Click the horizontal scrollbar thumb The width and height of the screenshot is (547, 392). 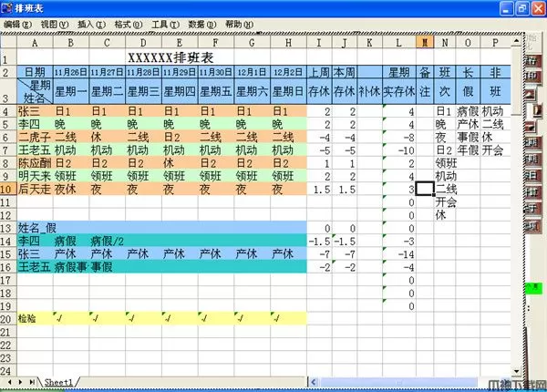[x=398, y=382]
